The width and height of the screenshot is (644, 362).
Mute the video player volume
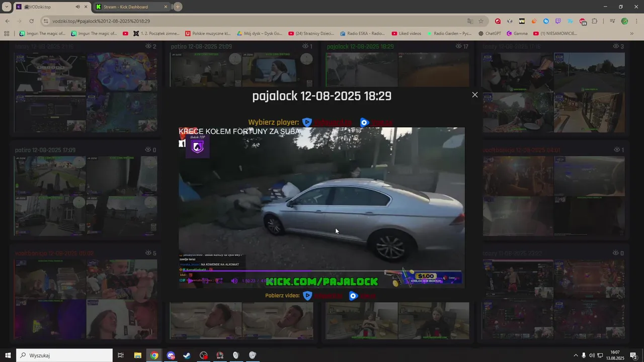(x=234, y=281)
